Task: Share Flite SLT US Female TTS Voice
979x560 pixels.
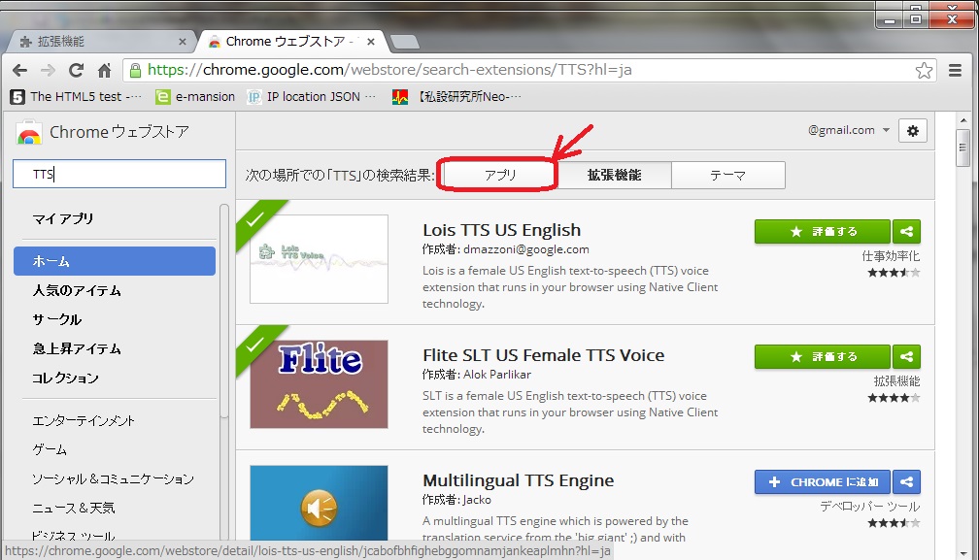Action: 906,357
